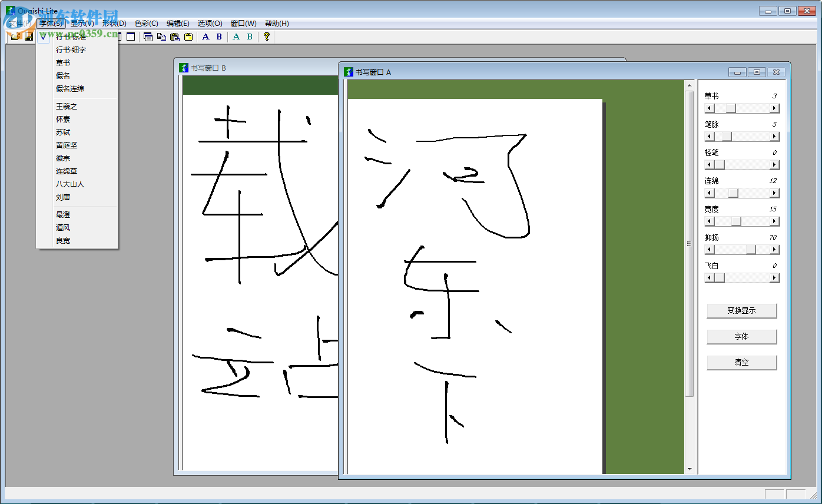Save the current writing with the disk icon
This screenshot has height=504, width=822.
[x=29, y=37]
